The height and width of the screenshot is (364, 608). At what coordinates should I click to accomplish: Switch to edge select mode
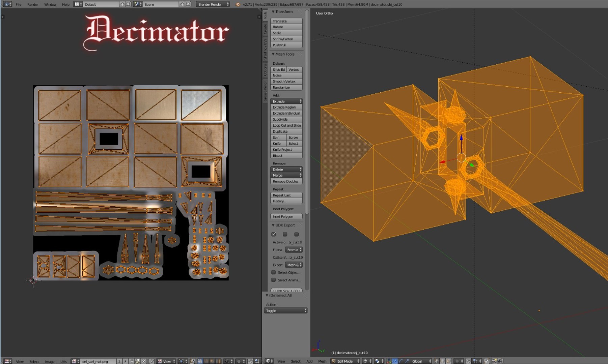pyautogui.click(x=442, y=361)
